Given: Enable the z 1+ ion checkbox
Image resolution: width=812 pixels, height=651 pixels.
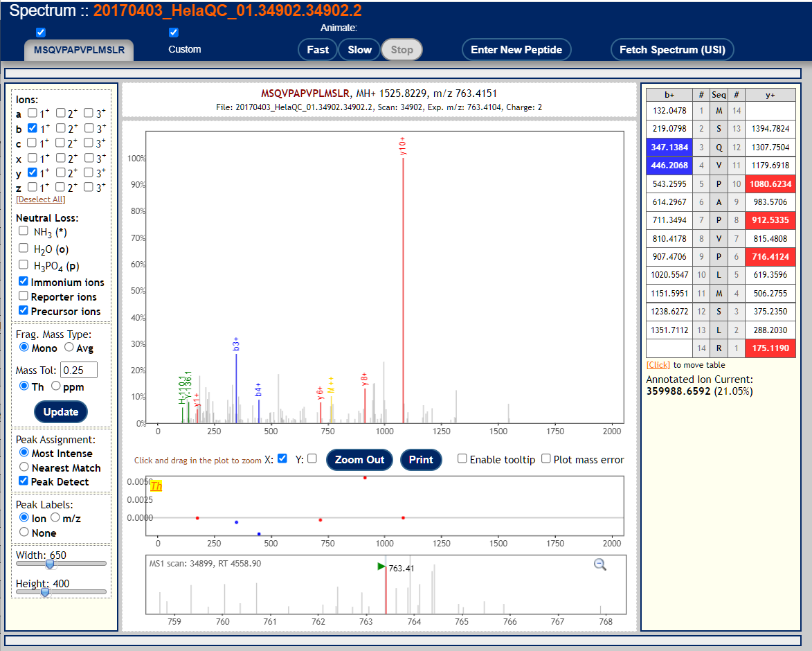Looking at the screenshot, I should [x=32, y=186].
